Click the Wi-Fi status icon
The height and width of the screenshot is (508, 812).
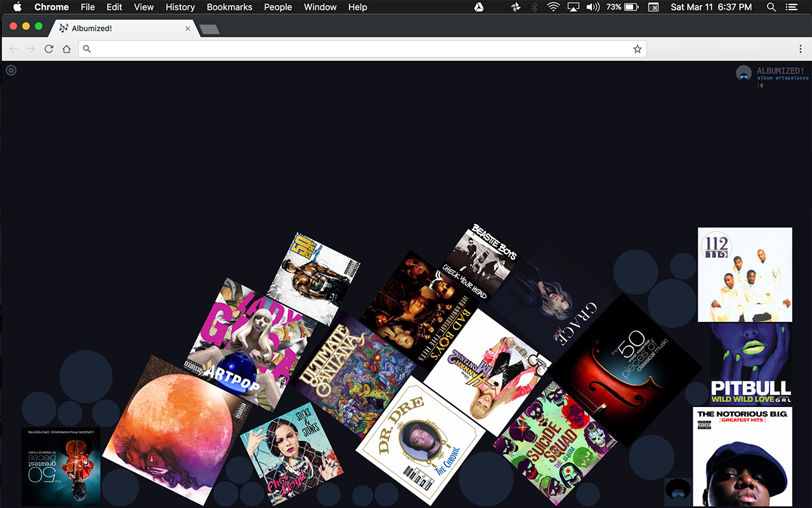(x=553, y=7)
